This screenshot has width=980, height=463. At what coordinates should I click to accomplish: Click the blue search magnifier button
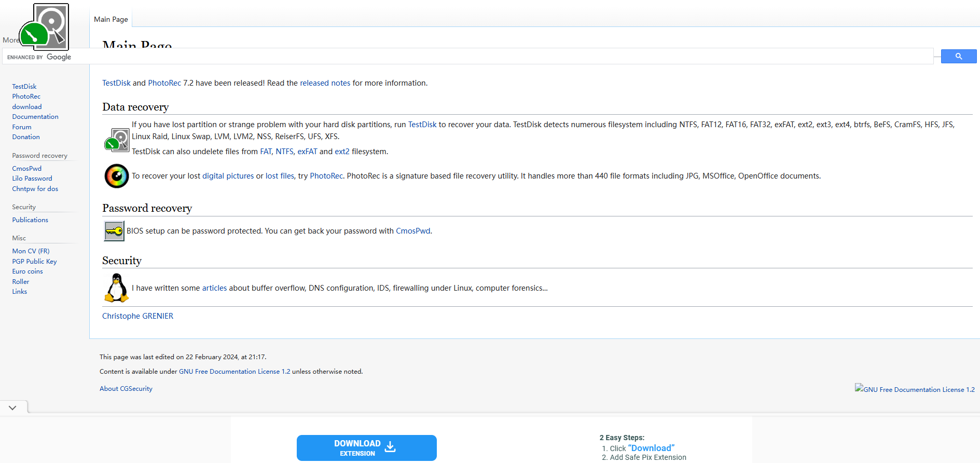tap(958, 56)
